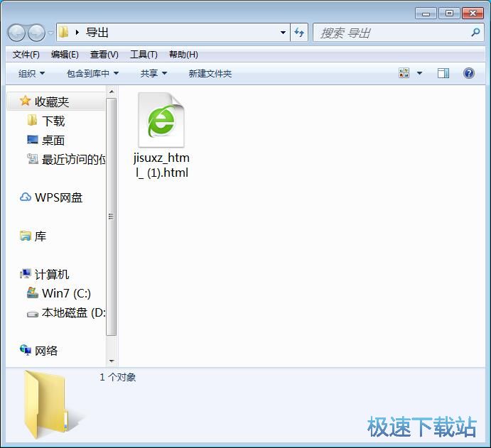Click the folder icon in the address bar

63,32
